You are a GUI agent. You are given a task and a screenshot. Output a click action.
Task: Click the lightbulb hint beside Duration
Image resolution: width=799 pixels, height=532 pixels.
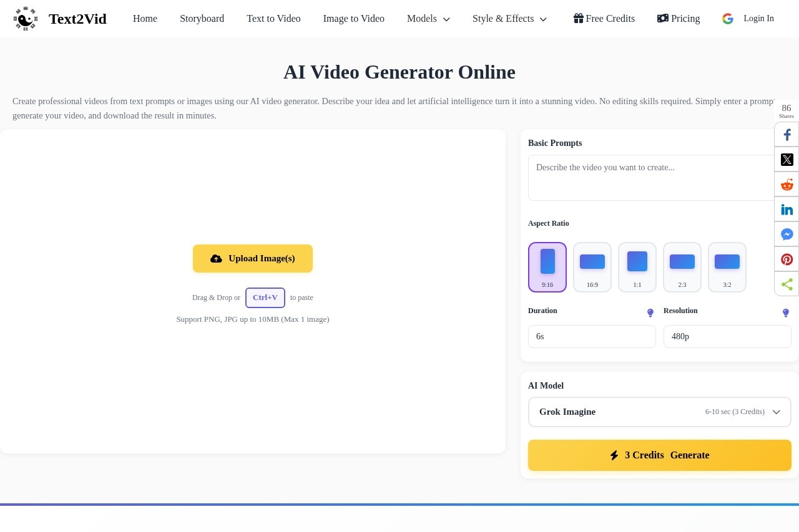pos(650,313)
